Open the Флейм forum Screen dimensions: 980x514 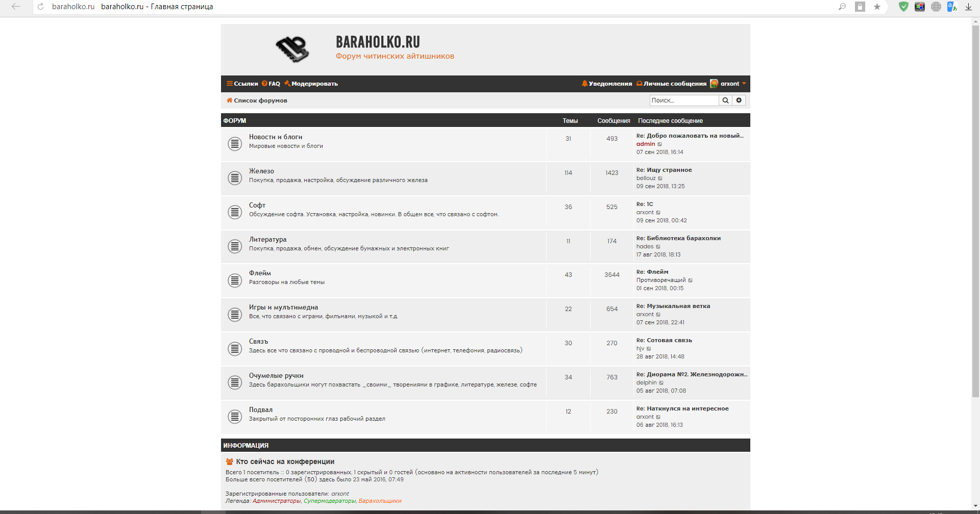click(260, 273)
